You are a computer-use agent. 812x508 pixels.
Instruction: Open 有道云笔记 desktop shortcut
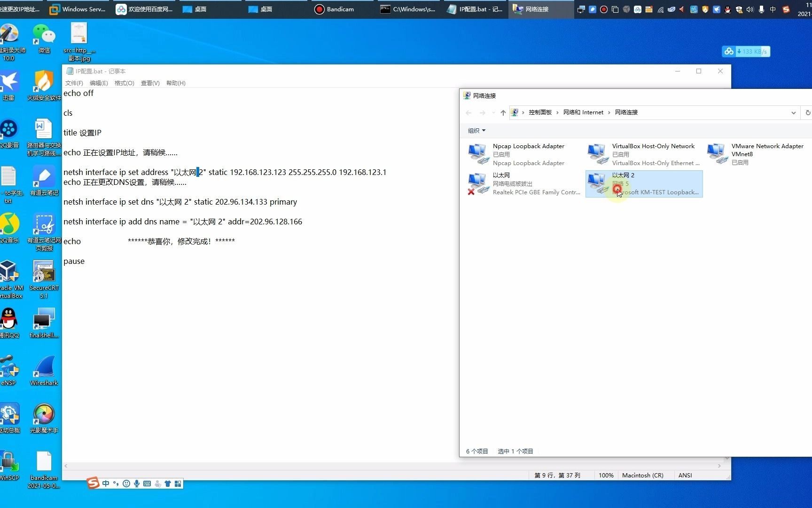(x=44, y=181)
